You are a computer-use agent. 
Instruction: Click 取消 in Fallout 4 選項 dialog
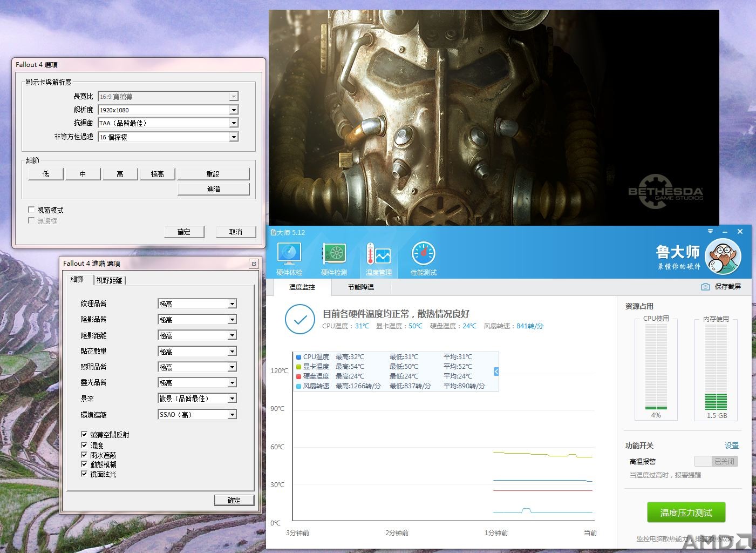click(x=236, y=232)
